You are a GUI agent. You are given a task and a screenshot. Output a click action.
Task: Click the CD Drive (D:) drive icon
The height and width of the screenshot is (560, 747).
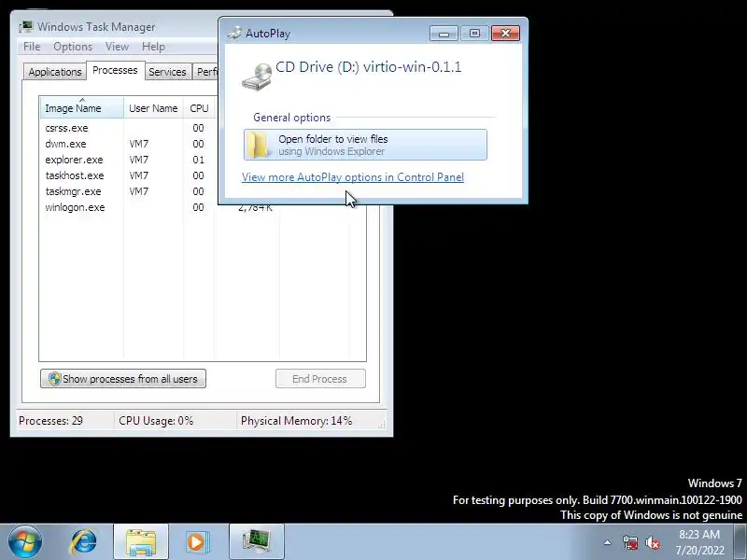257,77
